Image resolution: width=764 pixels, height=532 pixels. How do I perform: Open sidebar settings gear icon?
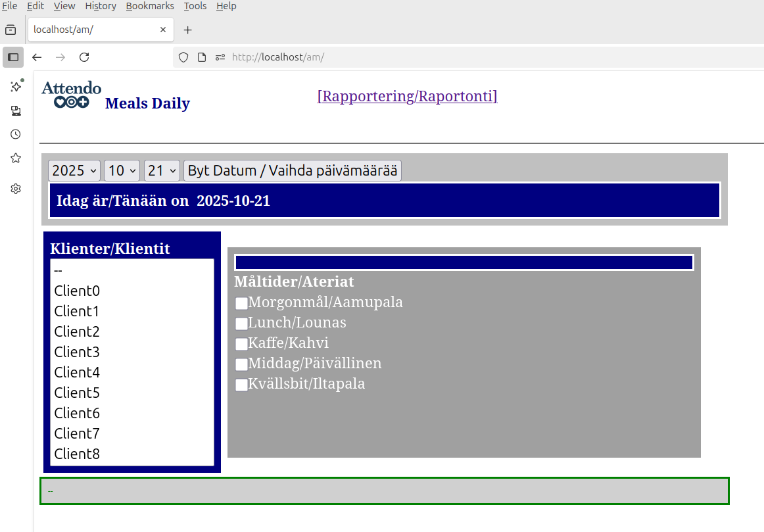pos(16,189)
